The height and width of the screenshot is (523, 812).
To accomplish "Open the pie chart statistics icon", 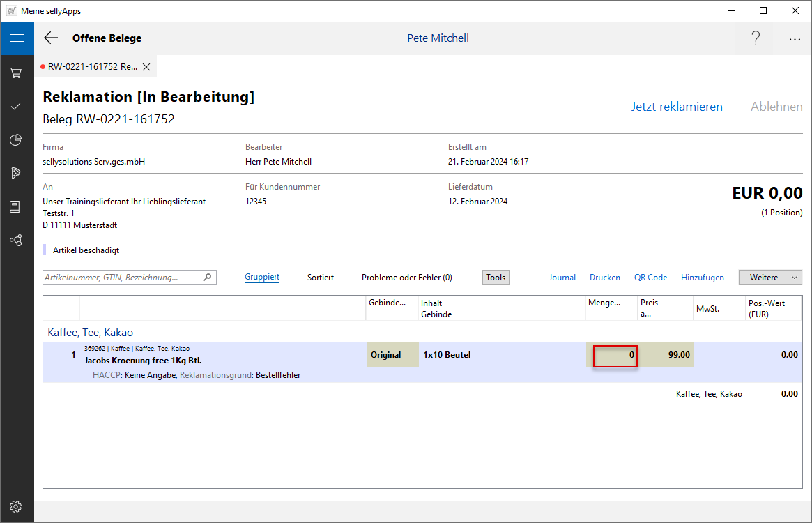I will 16,140.
